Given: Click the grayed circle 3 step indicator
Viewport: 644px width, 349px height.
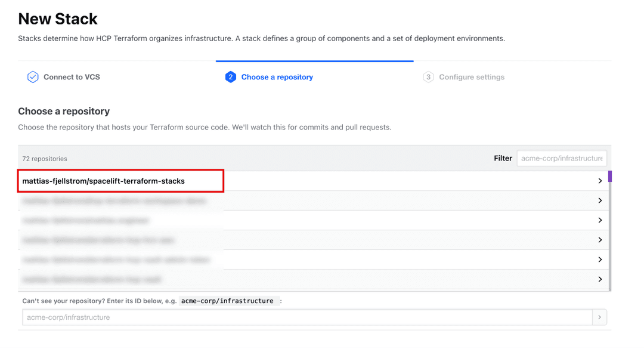Looking at the screenshot, I should point(428,76).
